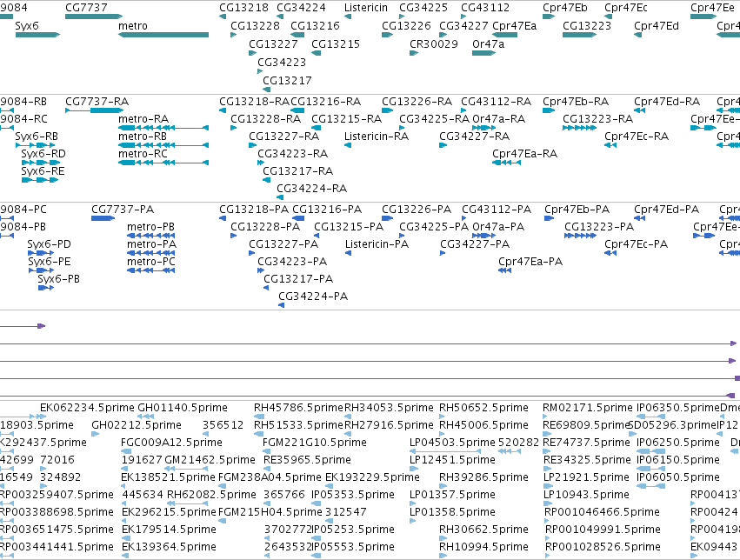Screen dimensions: 740x560
Task: Select the Syx6-PB protein label
Action: (x=58, y=279)
